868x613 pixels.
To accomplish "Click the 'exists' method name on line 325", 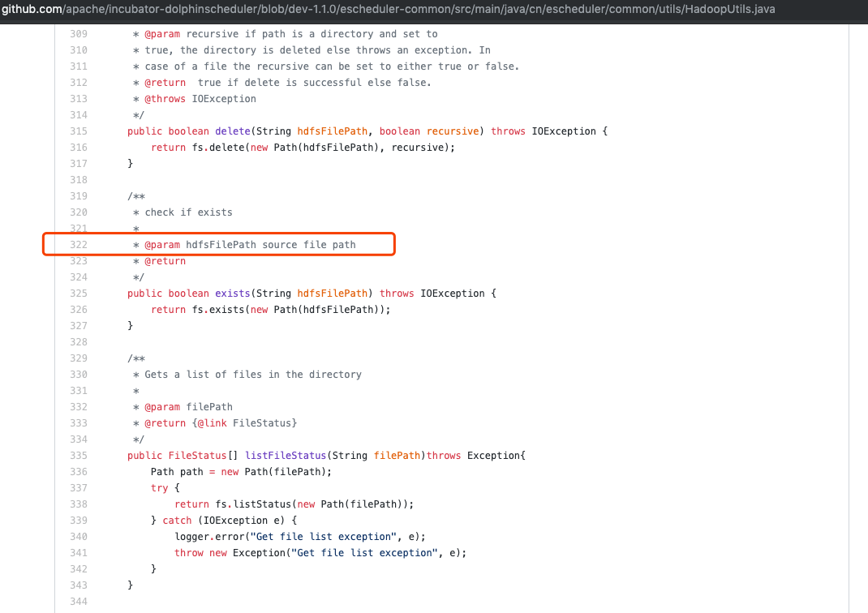I will 233,294.
